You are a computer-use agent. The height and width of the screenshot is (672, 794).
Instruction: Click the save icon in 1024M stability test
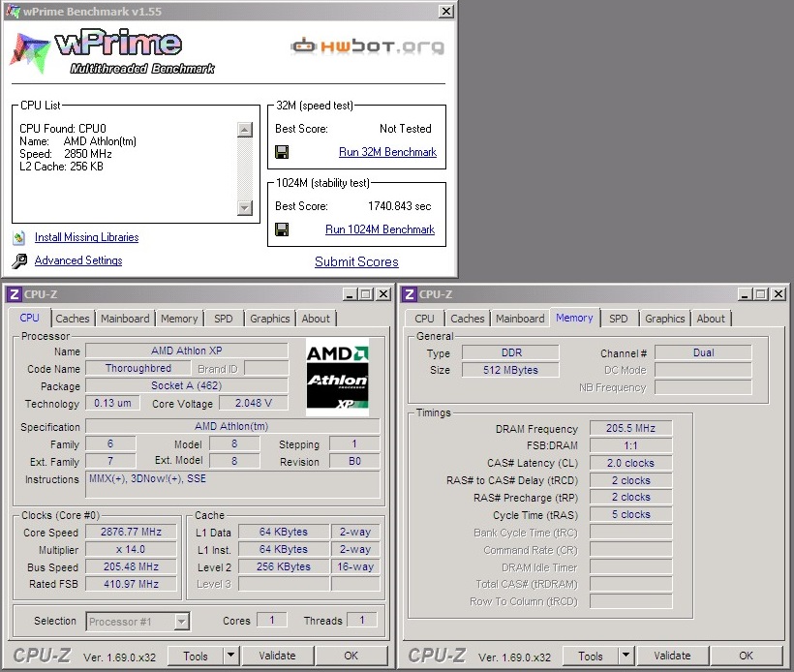[282, 229]
